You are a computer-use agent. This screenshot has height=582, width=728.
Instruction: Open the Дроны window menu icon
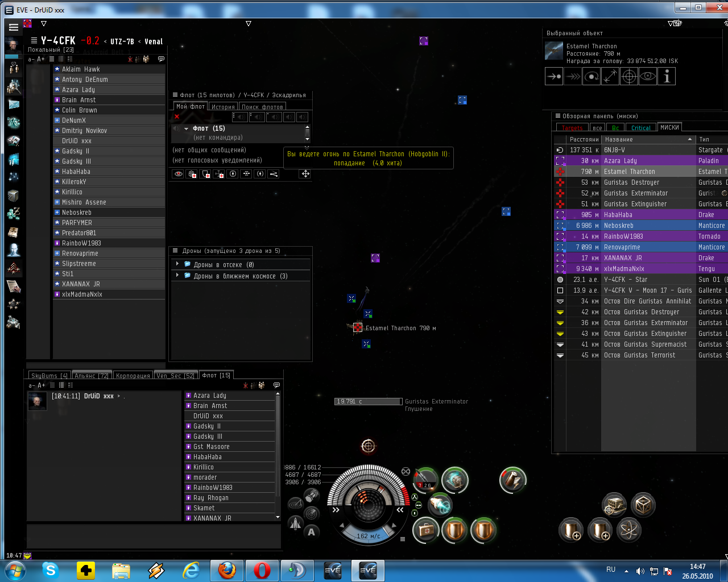pos(176,251)
